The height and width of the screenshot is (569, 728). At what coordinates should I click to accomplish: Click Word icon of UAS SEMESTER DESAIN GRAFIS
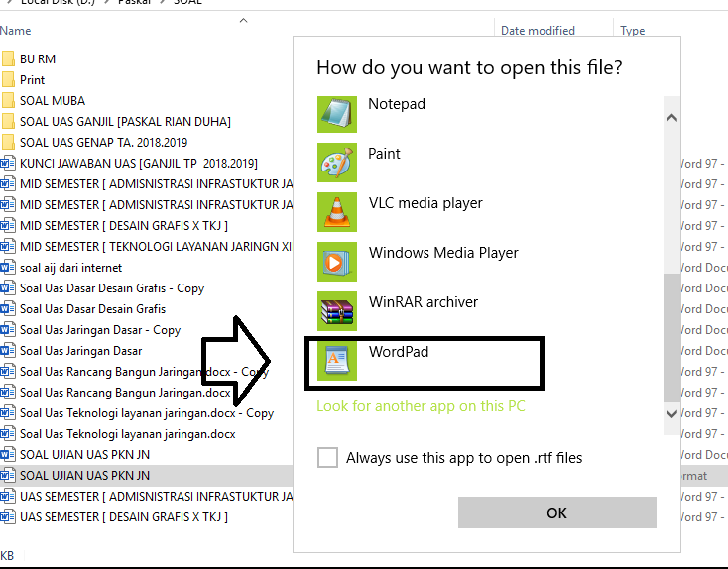[7, 517]
